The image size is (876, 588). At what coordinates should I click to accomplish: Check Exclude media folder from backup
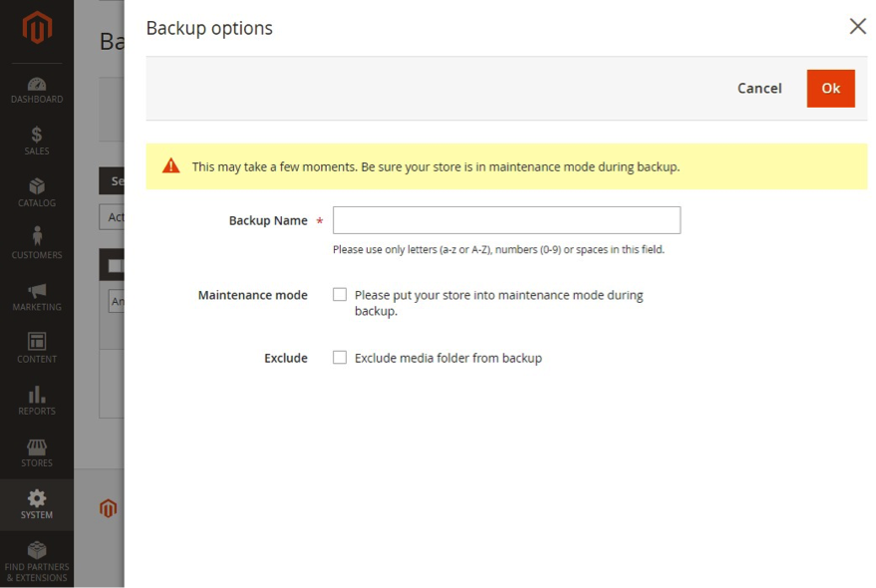tap(340, 358)
